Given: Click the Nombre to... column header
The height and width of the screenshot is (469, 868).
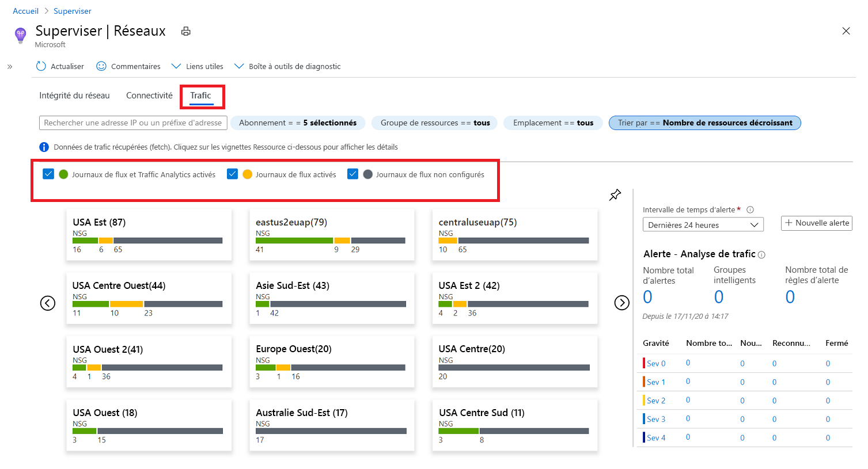Looking at the screenshot, I should point(709,343).
